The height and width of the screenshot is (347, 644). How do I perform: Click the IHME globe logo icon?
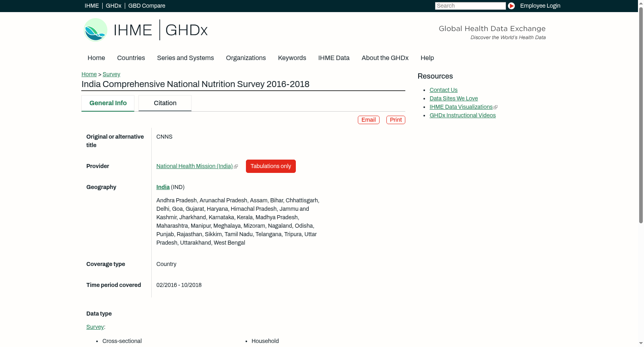click(x=95, y=30)
